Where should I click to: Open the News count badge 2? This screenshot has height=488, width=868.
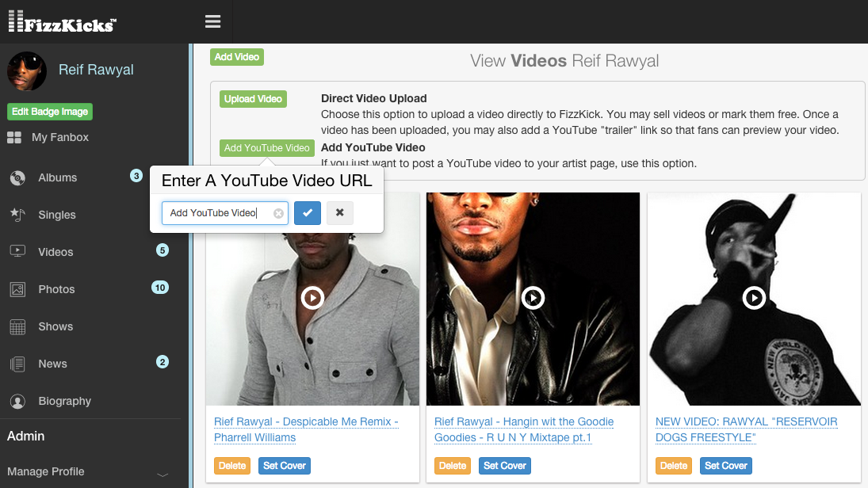(x=163, y=362)
